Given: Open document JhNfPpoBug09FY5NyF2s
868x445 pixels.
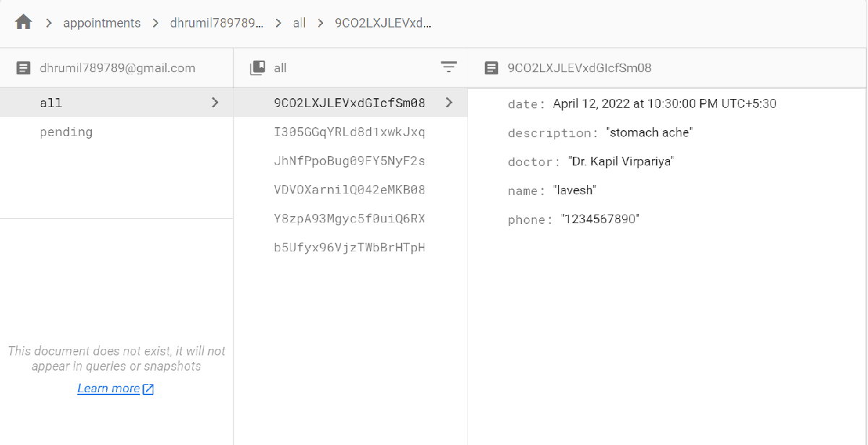Looking at the screenshot, I should 350,160.
